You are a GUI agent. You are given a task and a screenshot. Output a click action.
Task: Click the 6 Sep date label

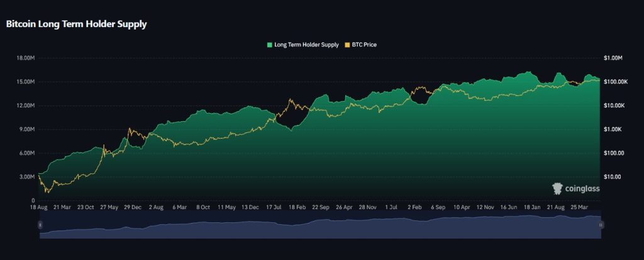[x=438, y=206]
